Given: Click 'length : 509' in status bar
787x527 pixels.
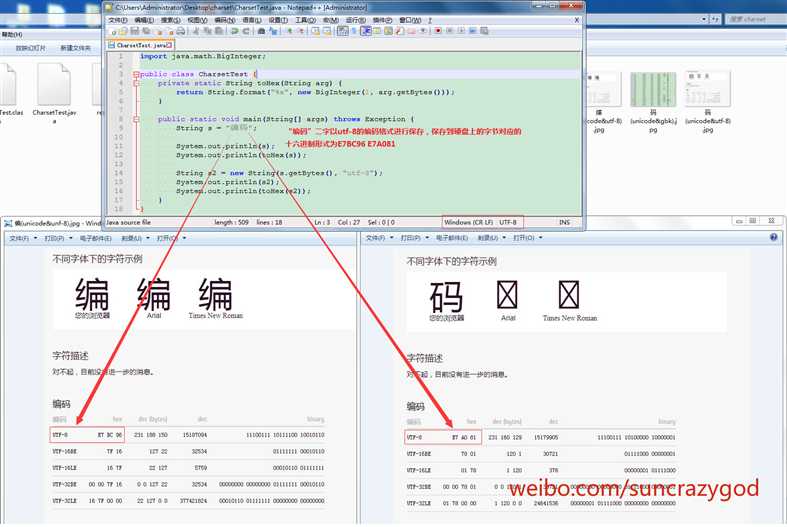Looking at the screenshot, I should [231, 222].
